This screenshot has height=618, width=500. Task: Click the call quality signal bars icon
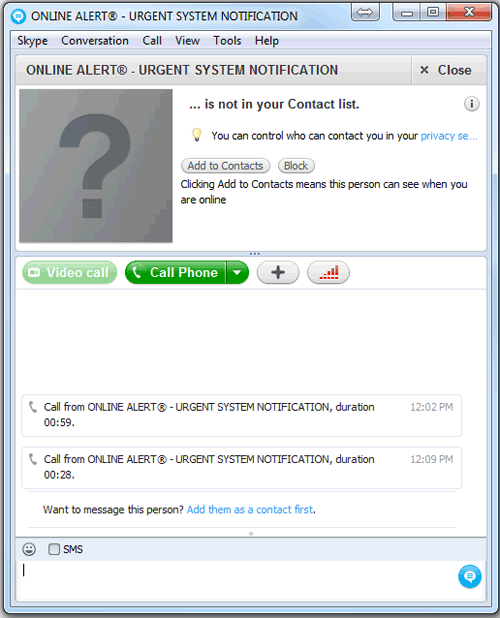click(328, 272)
